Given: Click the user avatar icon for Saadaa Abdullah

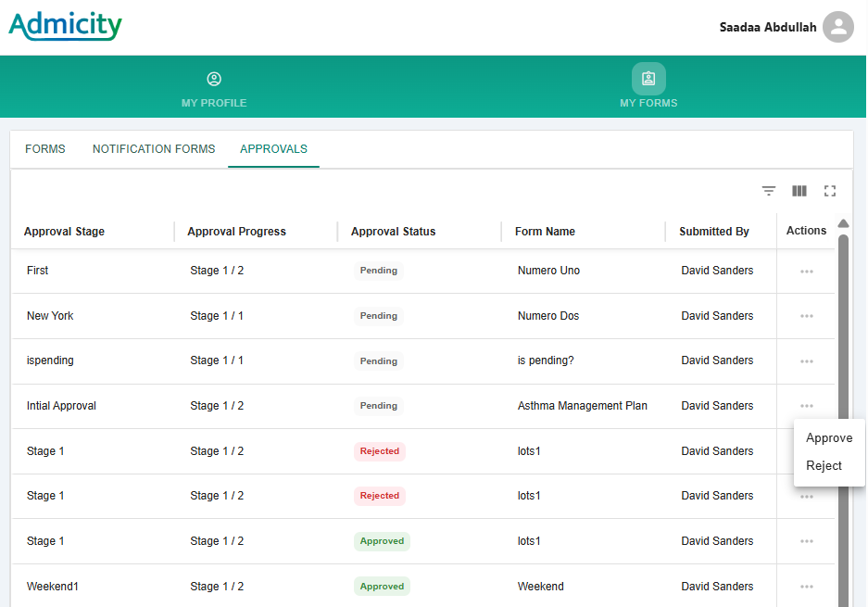Looking at the screenshot, I should coord(837,27).
